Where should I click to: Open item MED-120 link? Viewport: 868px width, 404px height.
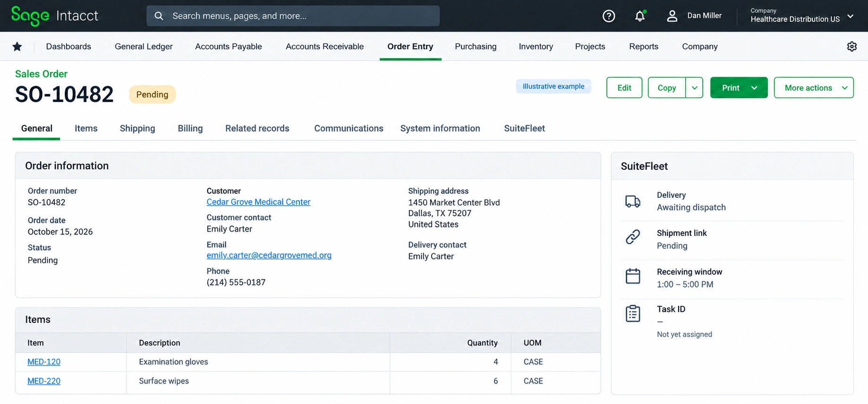(x=44, y=362)
